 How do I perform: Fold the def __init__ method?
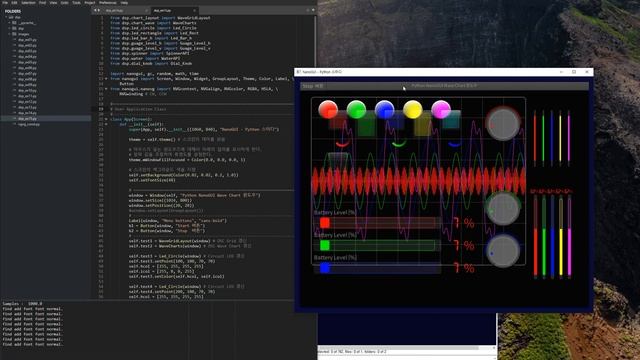106,124
